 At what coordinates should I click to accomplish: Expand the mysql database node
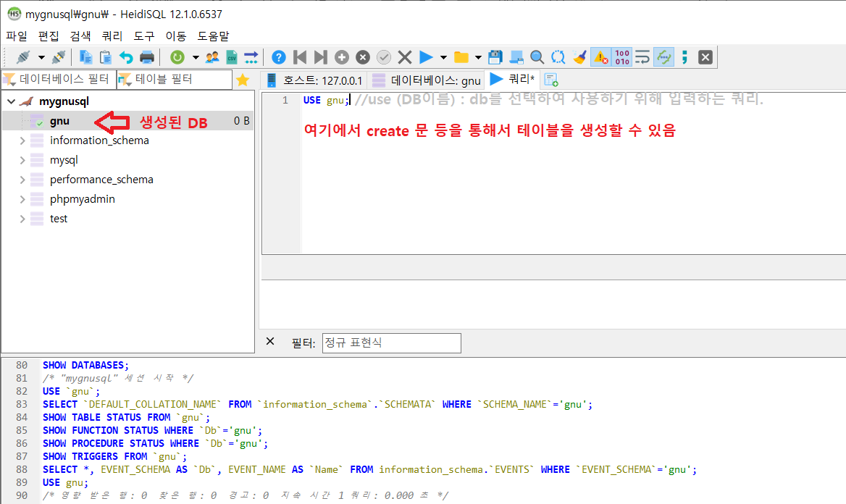coord(22,160)
